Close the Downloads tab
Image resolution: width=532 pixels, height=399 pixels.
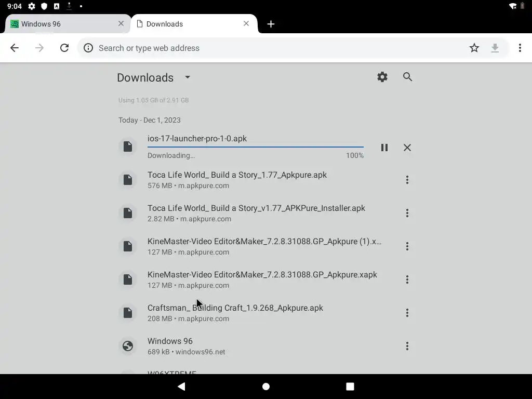tap(246, 23)
